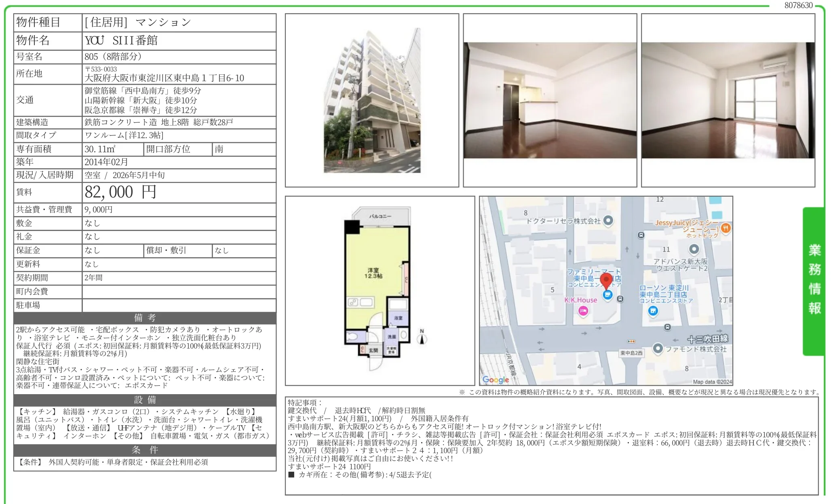This screenshot has height=504, width=831.
Task: Click the FamilyMart convenience store map icon
Action: (x=607, y=294)
